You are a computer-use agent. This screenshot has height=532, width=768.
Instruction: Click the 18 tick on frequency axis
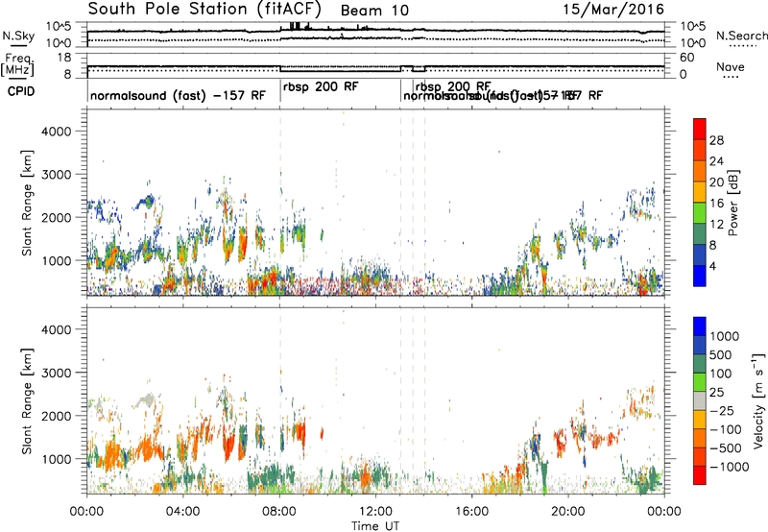[64, 58]
